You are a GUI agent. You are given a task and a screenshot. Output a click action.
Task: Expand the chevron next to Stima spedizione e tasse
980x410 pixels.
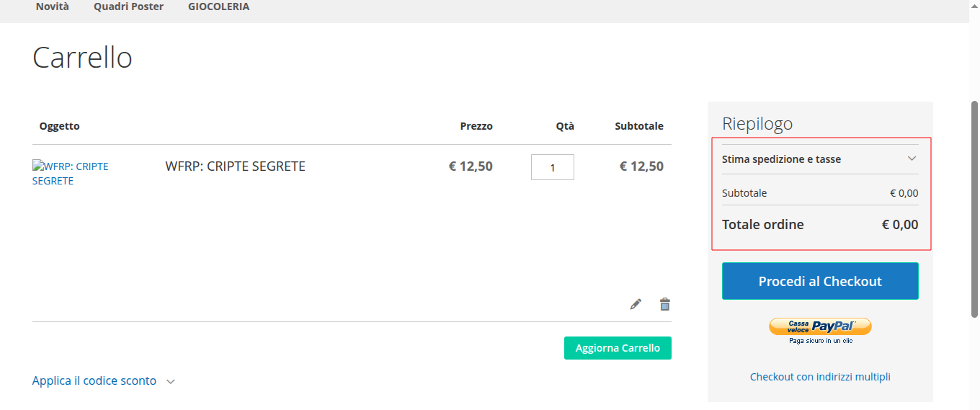click(912, 159)
